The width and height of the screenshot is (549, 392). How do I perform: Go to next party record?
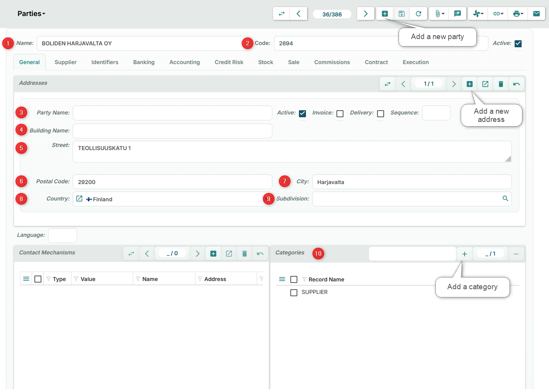tap(366, 14)
